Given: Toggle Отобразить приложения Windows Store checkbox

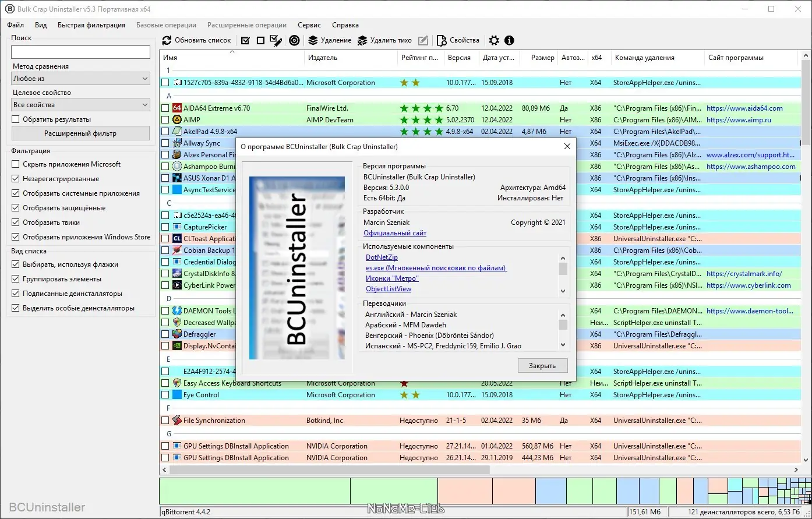Looking at the screenshot, I should pyautogui.click(x=16, y=237).
